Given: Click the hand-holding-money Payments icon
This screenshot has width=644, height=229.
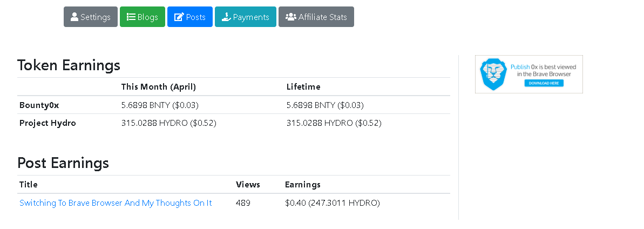Looking at the screenshot, I should coord(226,17).
